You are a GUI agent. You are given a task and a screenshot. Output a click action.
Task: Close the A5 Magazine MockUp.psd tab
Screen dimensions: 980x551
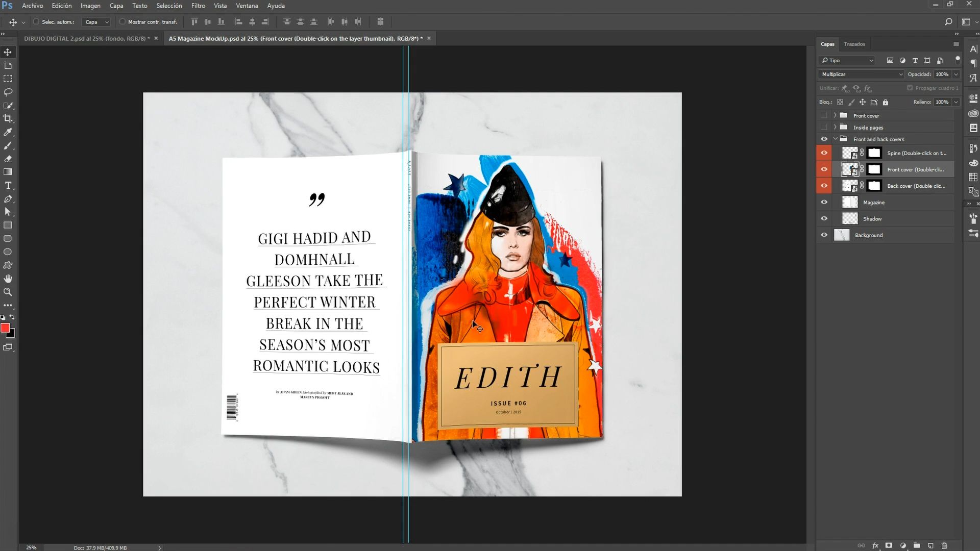[429, 38]
